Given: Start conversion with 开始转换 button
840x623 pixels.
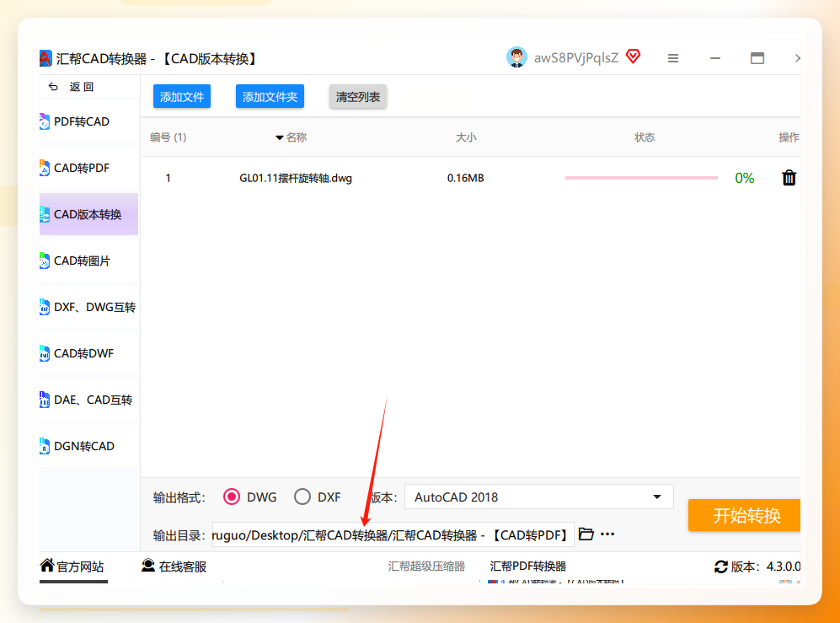Looking at the screenshot, I should (744, 515).
